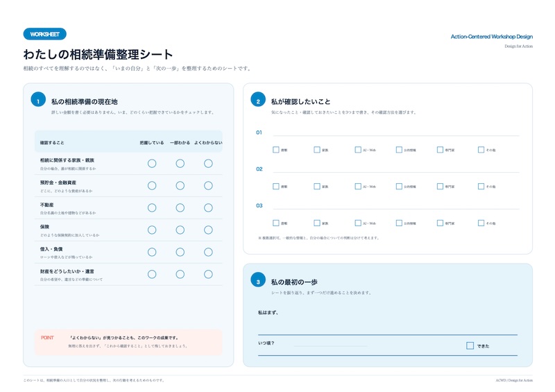Click the number 3 section badge
Viewport: 555px width, 392px height.
click(x=258, y=280)
